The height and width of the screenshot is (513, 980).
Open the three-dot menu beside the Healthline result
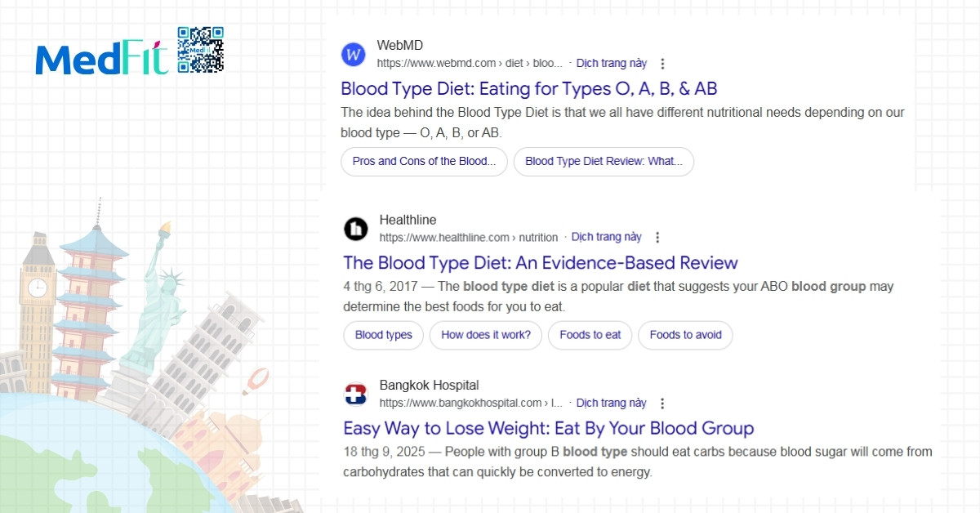[x=657, y=238]
